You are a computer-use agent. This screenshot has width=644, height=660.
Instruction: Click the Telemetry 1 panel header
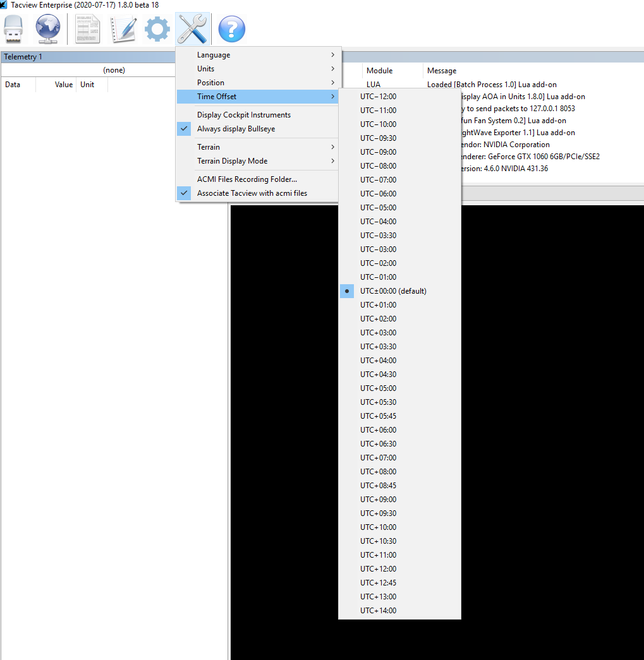coord(88,57)
